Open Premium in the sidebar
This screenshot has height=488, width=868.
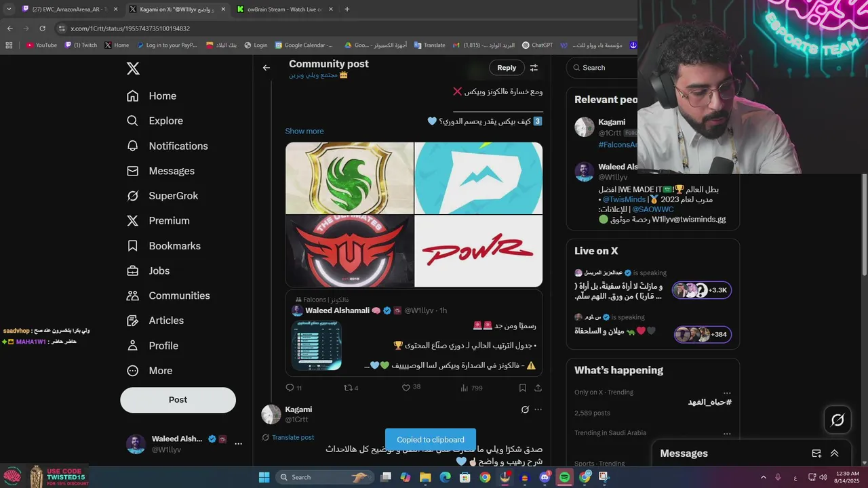(x=158, y=221)
